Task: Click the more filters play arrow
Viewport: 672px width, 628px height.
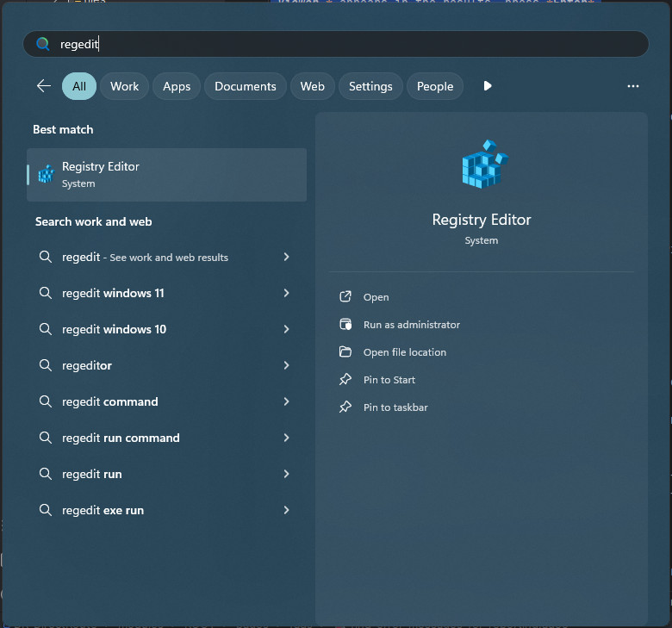Action: [x=488, y=86]
